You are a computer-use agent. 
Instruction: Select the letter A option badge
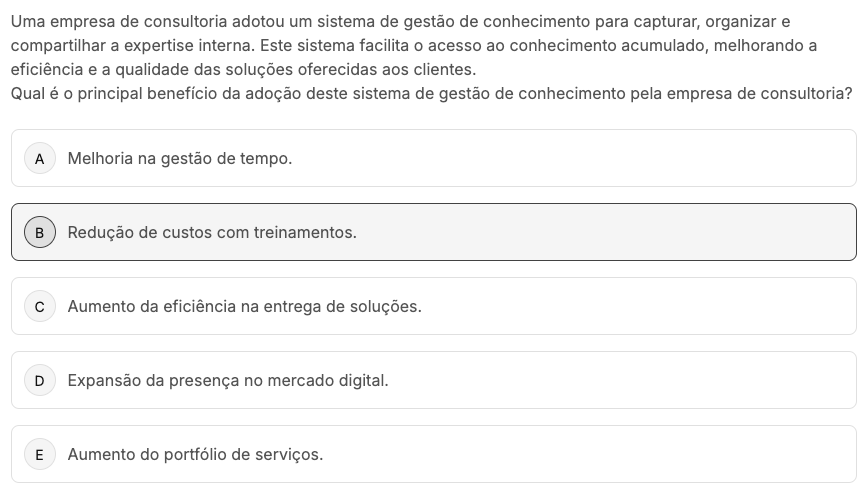40,158
